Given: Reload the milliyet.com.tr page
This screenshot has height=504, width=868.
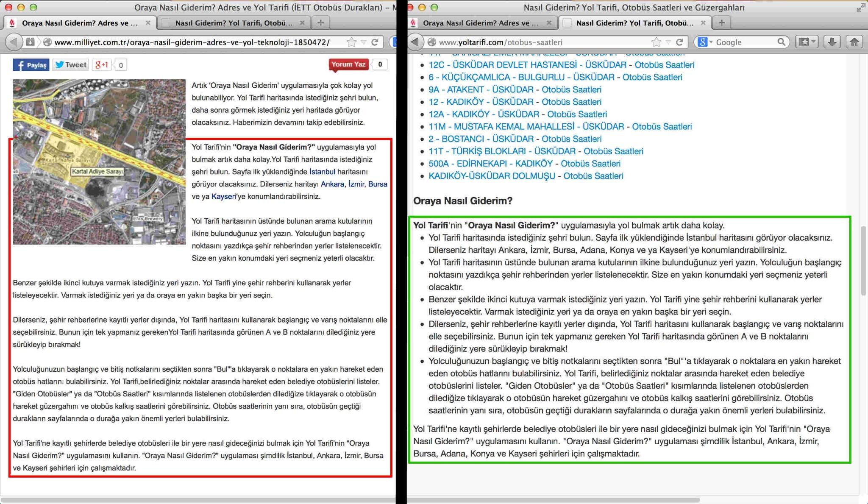Looking at the screenshot, I should (375, 42).
